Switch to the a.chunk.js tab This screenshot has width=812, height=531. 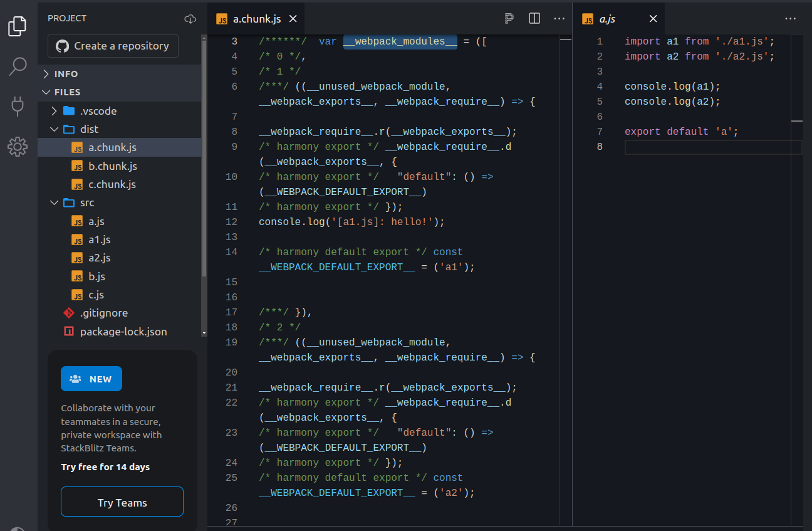coord(256,19)
